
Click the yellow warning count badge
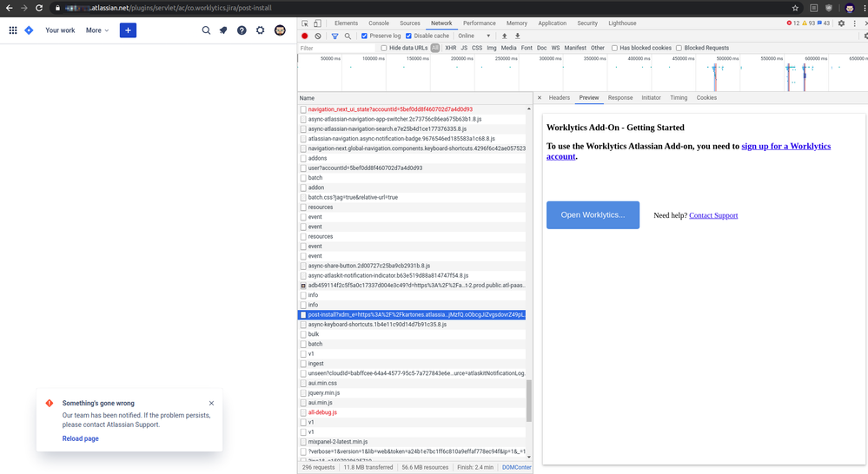pyautogui.click(x=809, y=23)
